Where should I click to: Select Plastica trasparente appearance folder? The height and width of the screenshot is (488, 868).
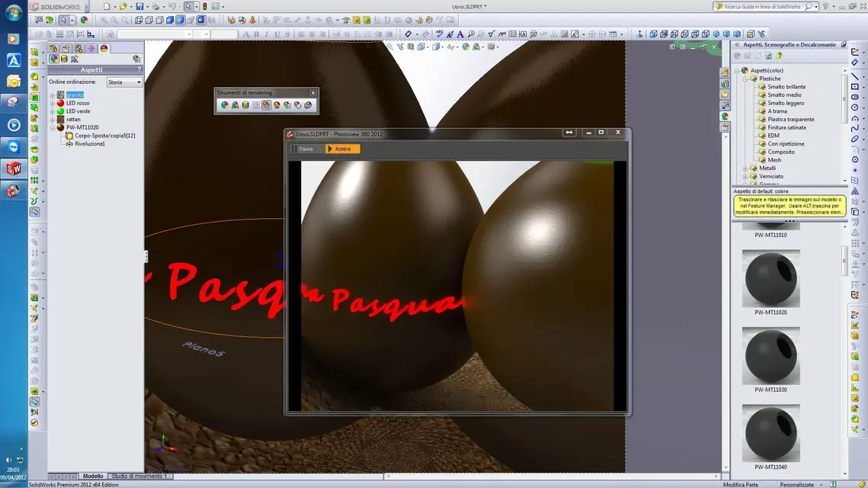pos(790,120)
